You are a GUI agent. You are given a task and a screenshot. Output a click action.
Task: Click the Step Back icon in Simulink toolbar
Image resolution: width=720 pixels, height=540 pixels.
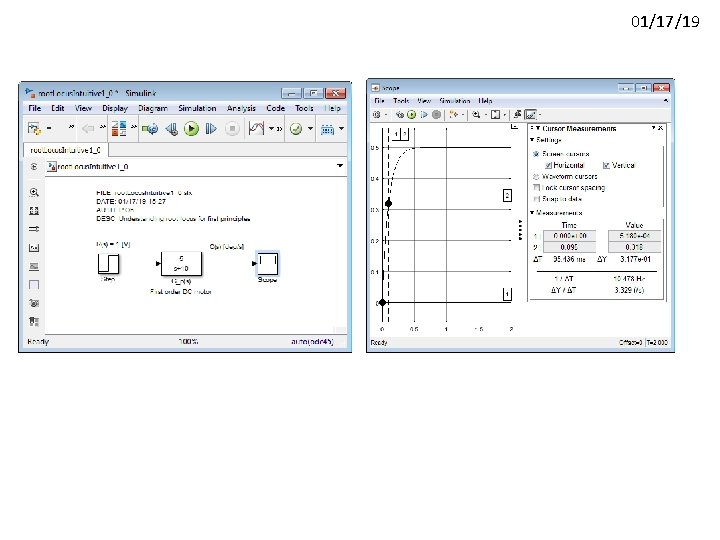pos(171,129)
